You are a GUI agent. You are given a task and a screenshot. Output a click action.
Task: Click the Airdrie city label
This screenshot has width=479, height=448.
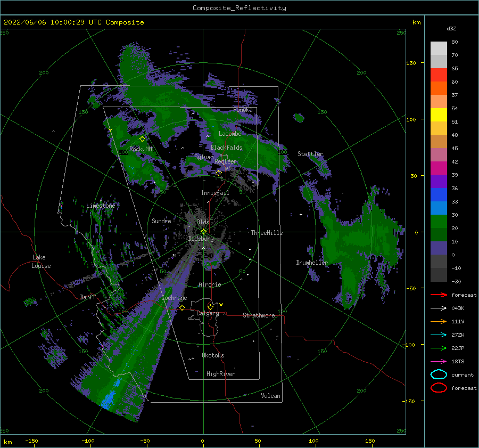[210, 284]
